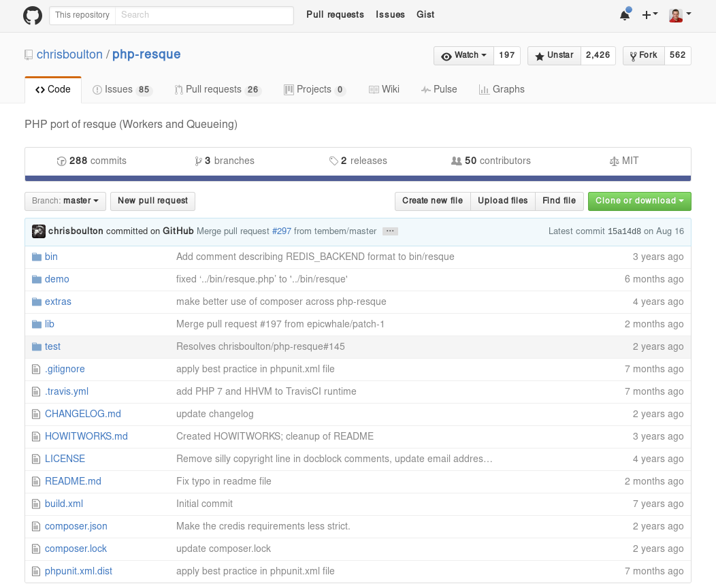
Task: View the 288 commits history
Action: [91, 161]
